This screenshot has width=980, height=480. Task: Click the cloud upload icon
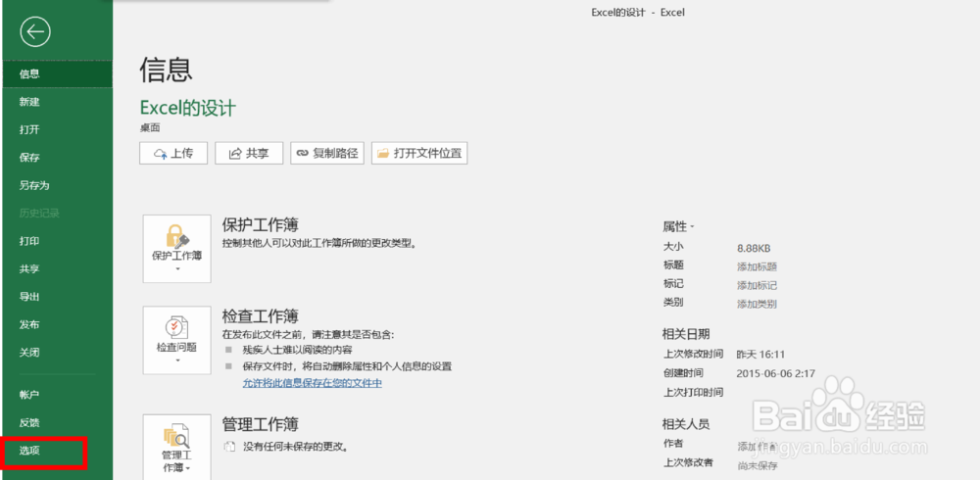point(161,153)
